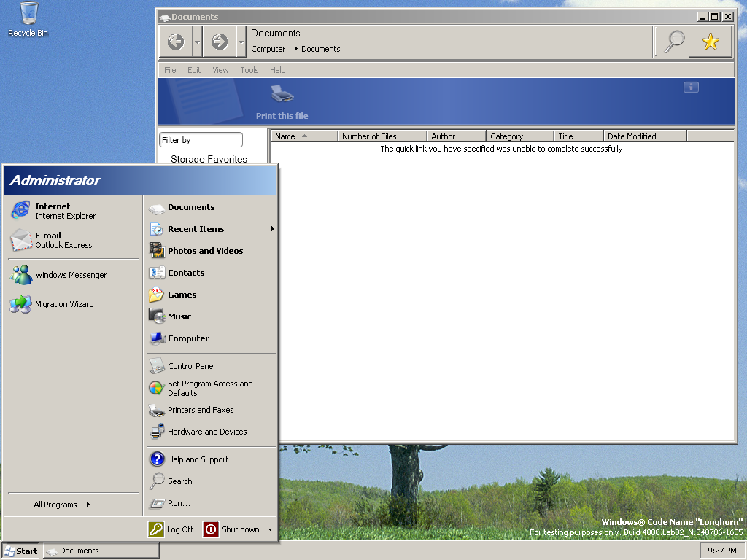Expand Recent Items submenu
Viewport: 747px width, 560px height.
coord(212,229)
